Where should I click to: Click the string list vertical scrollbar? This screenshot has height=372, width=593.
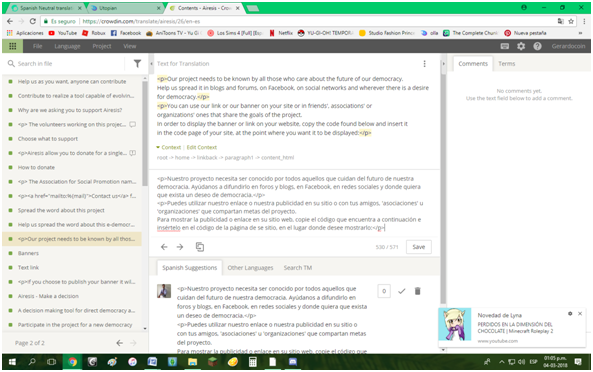[145, 133]
